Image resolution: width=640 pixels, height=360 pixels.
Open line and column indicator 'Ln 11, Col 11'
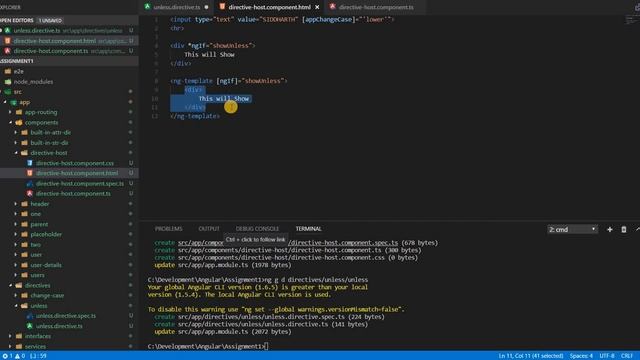(531, 356)
